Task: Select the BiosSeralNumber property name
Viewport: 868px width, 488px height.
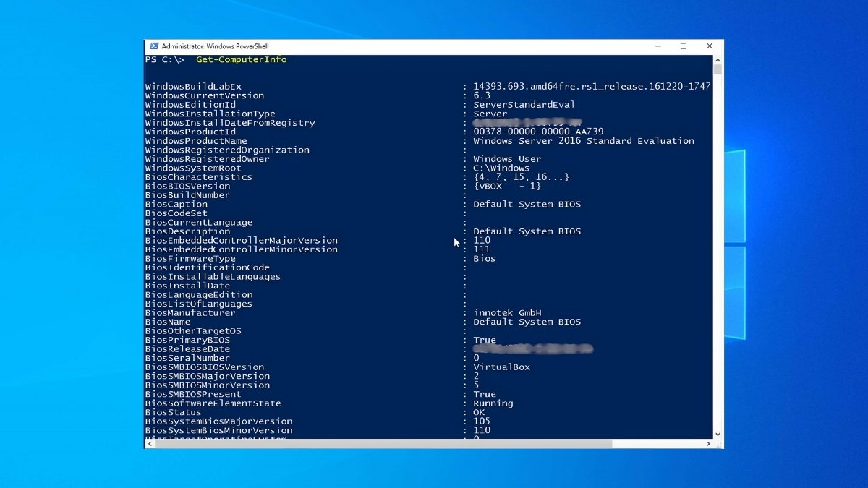Action: click(188, 358)
